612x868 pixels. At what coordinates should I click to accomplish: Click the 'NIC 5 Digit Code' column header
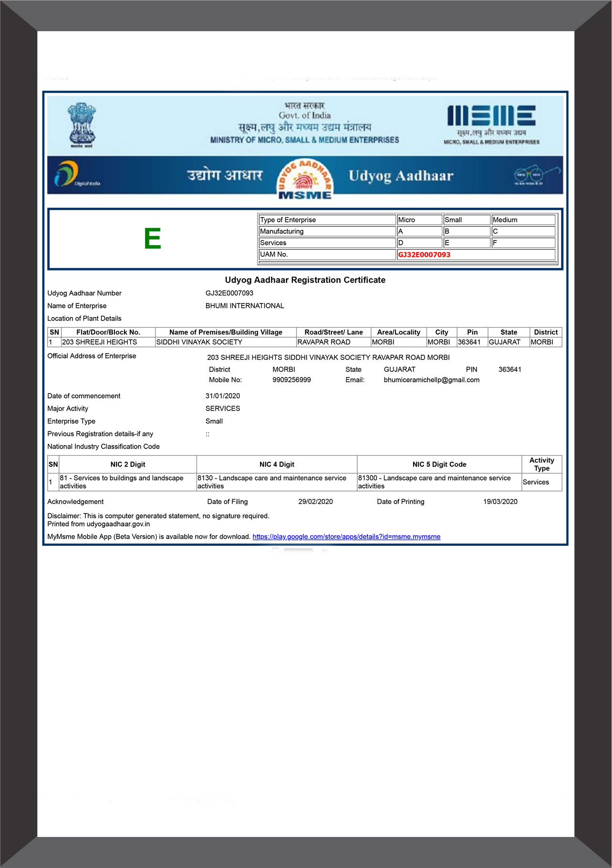pos(439,464)
